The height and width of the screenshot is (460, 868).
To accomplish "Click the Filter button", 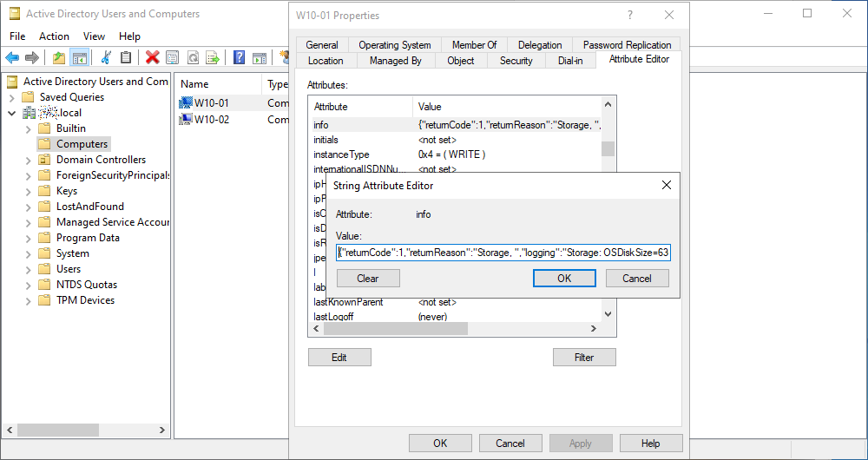I will 584,357.
